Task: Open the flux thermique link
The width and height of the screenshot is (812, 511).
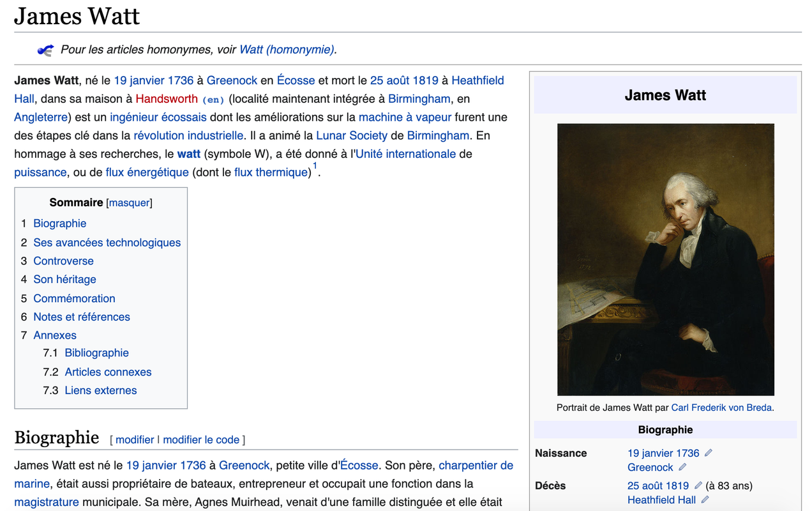Action: 271,172
